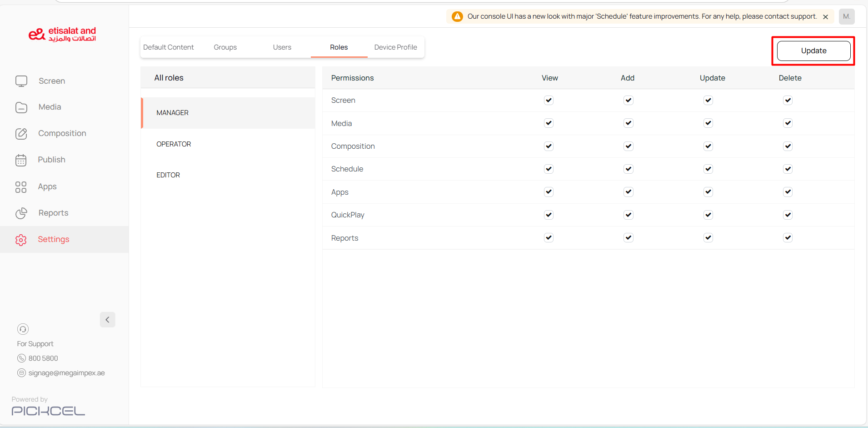Disable View permission for Reports
Viewport: 868px width, 428px height.
tap(549, 238)
